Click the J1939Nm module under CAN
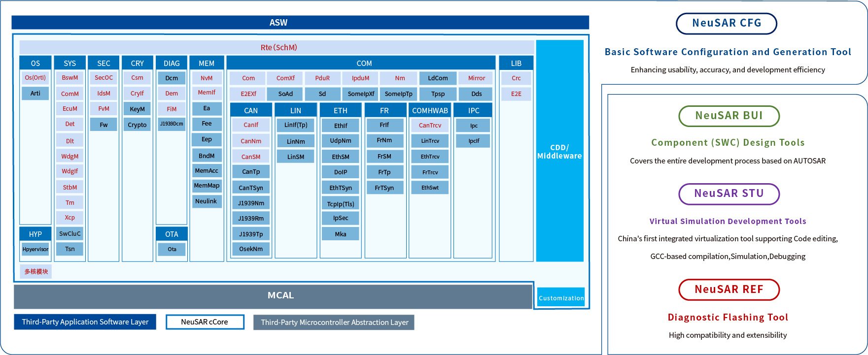 pyautogui.click(x=251, y=203)
